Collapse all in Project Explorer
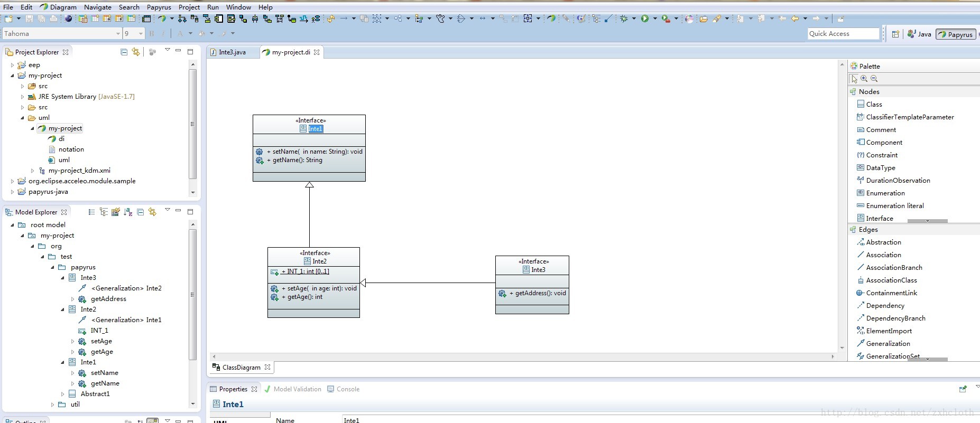980x423 pixels. (124, 52)
